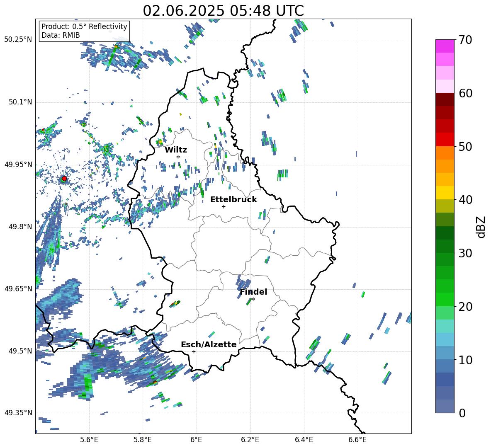491x448 pixels.
Task: Click the 49.5°N latitude tick label
Action: point(20,351)
